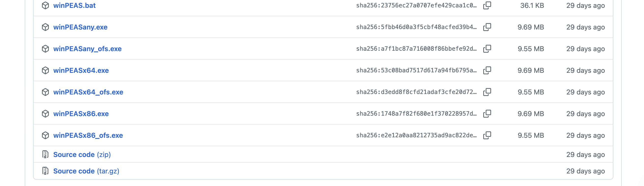This screenshot has width=644, height=186.
Task: Download winPEAS.bat
Action: click(x=74, y=5)
